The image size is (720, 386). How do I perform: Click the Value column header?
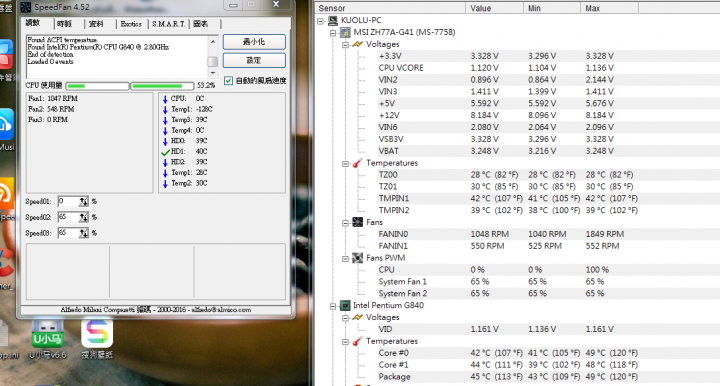coord(494,8)
